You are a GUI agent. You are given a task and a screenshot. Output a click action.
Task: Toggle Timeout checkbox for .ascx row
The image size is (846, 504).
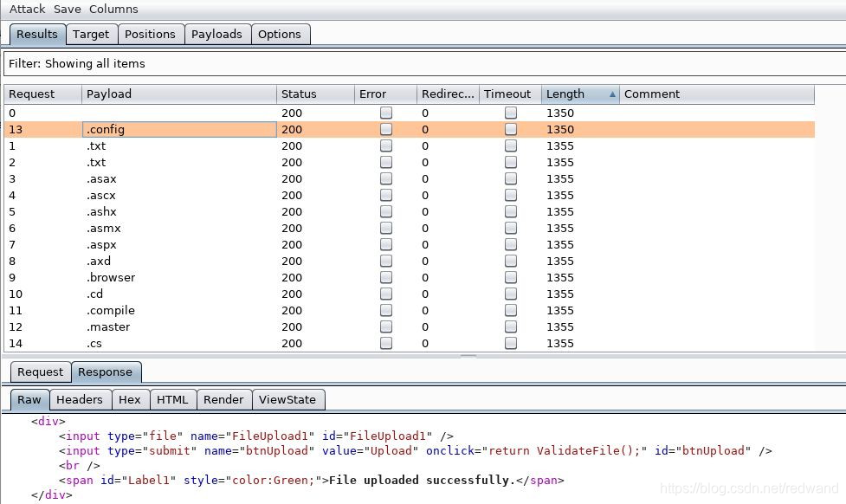(x=510, y=195)
